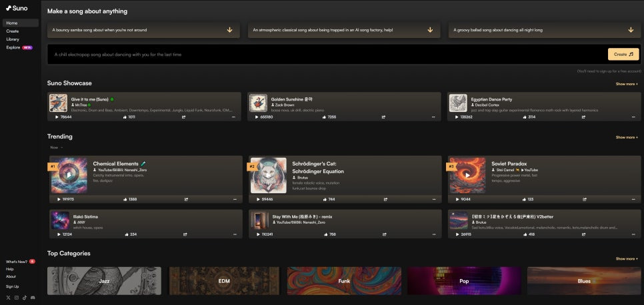This screenshot has width=644, height=305.
Task: Open Explore beta in sidebar
Action: pyautogui.click(x=19, y=48)
